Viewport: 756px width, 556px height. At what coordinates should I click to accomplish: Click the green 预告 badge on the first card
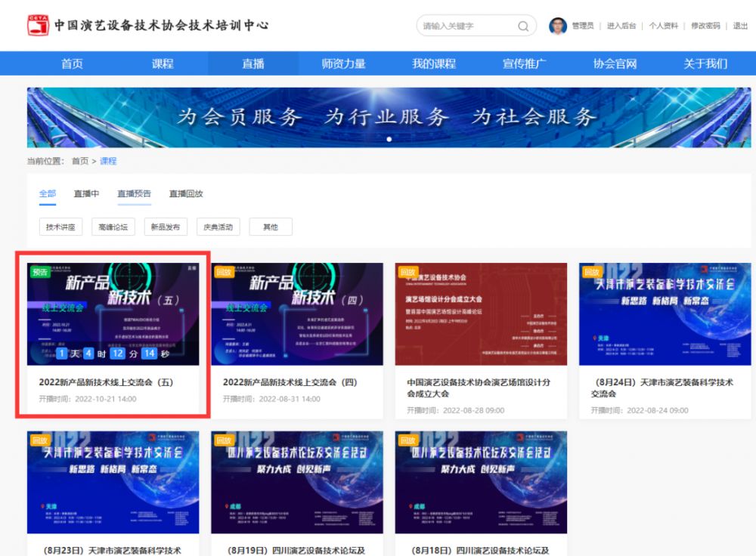tap(40, 272)
